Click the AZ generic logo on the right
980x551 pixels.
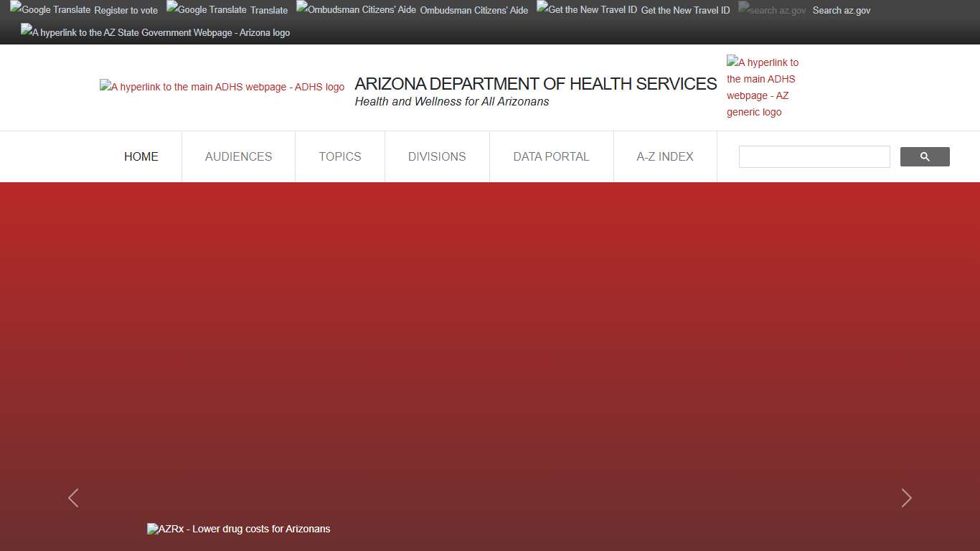tap(763, 86)
